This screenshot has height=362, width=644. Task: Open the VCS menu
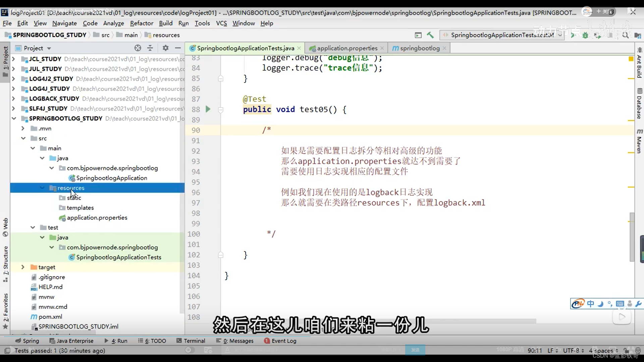tap(221, 23)
